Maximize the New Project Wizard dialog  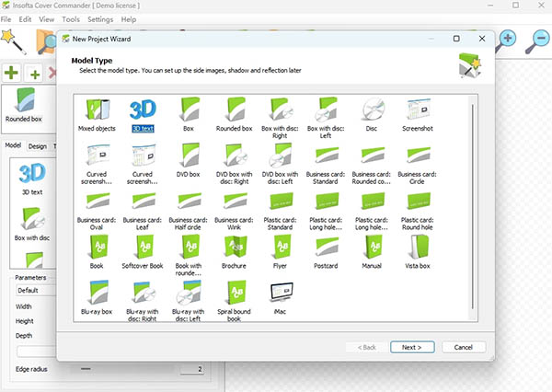pos(456,39)
